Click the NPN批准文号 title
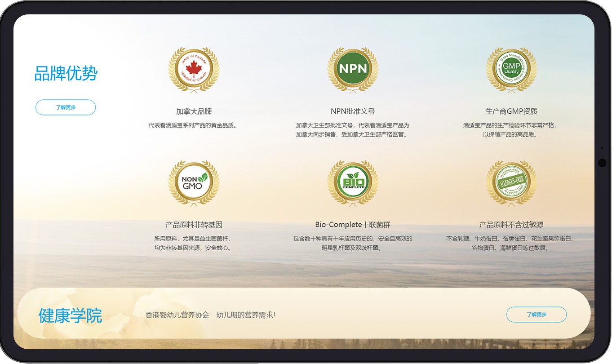The image size is (612, 364). 353,111
